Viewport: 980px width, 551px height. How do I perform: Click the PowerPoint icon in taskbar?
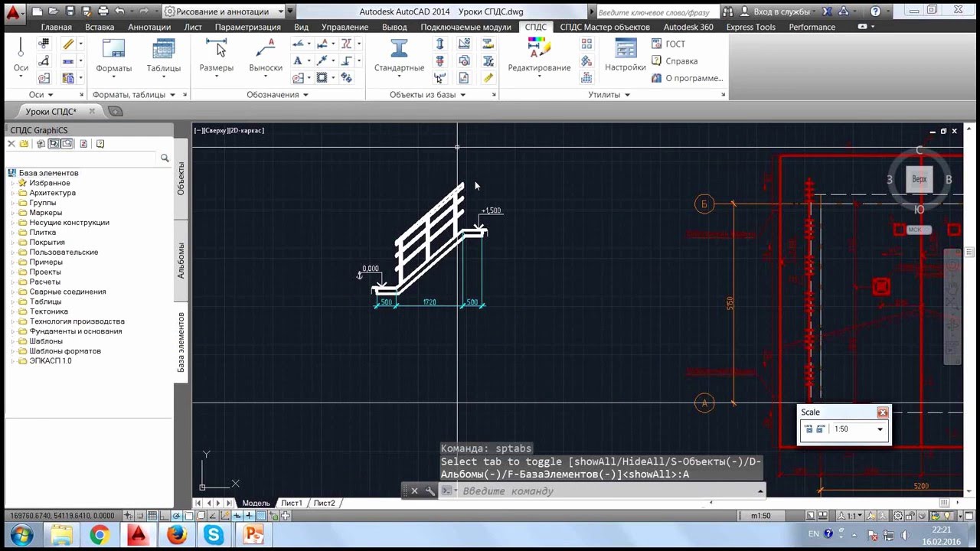(253, 535)
